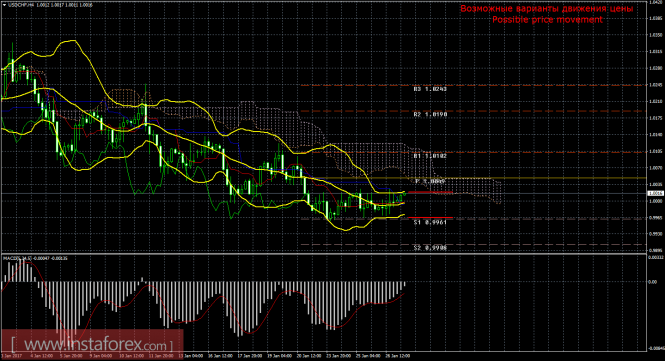Click the lower red target line above S1
This screenshot has height=361, width=665.
pos(429,218)
